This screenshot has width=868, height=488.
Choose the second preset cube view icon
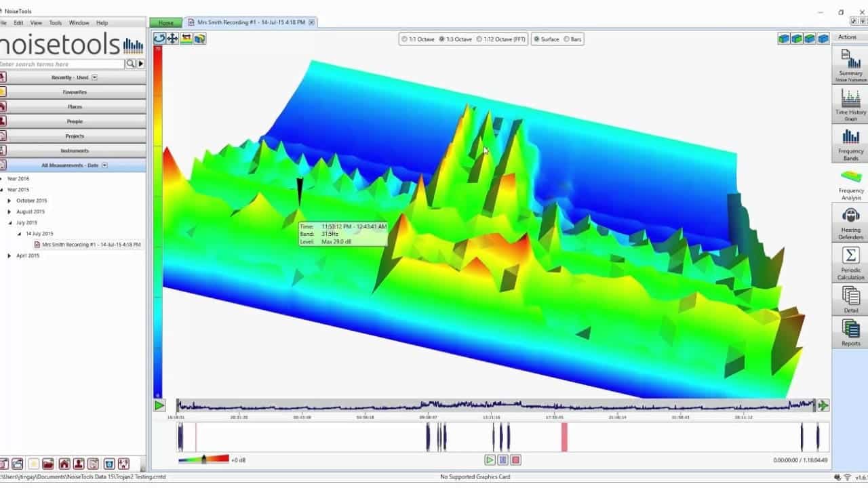pos(797,39)
